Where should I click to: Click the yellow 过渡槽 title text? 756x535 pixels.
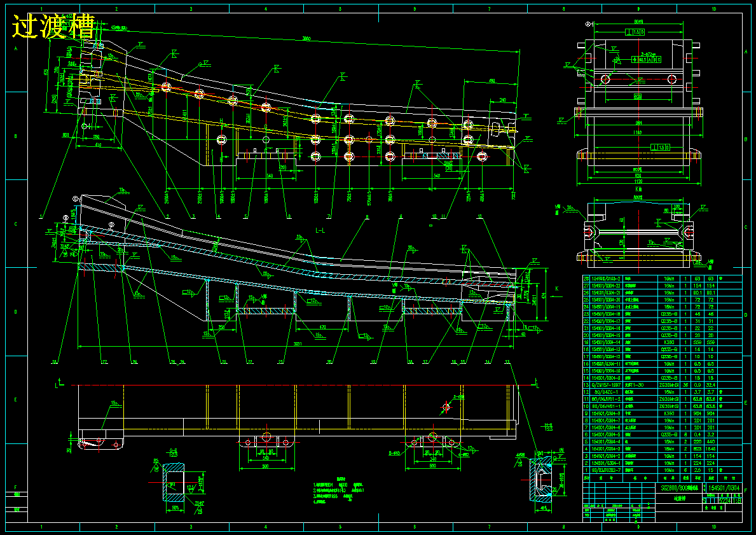pyautogui.click(x=53, y=26)
